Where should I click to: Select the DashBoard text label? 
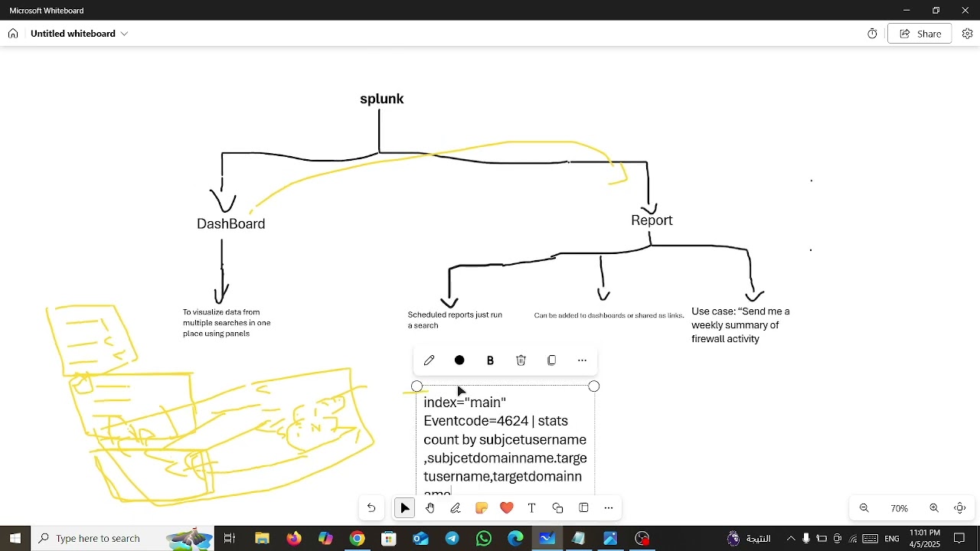pos(230,223)
